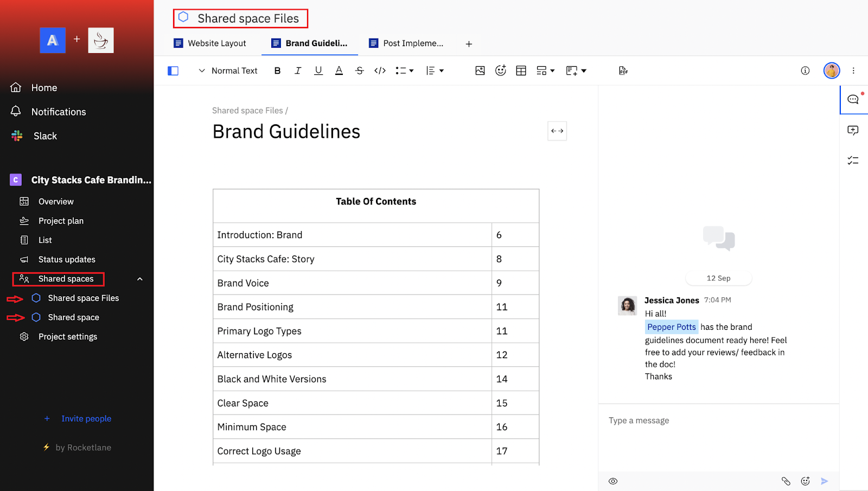Open the bullet list dropdown
The image size is (868, 491).
tap(404, 71)
